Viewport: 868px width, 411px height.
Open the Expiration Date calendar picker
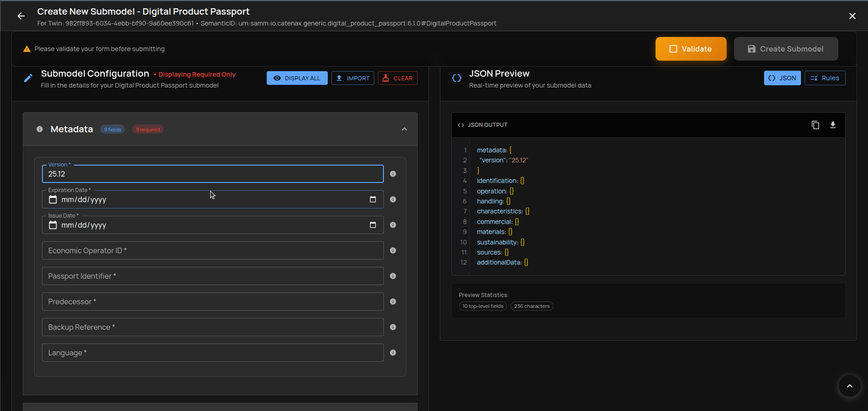tap(372, 199)
